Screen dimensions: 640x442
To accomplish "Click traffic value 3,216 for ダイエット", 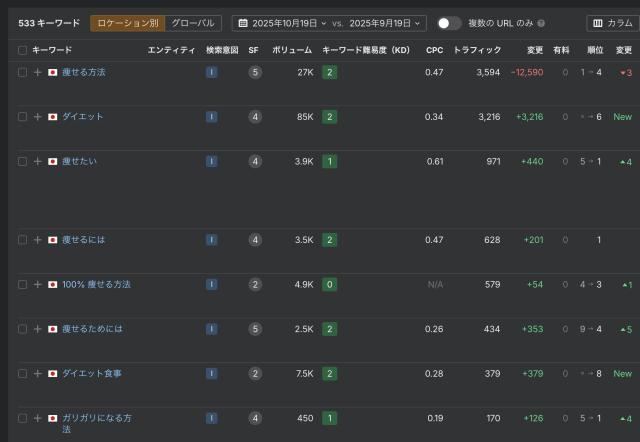I will tap(489, 117).
